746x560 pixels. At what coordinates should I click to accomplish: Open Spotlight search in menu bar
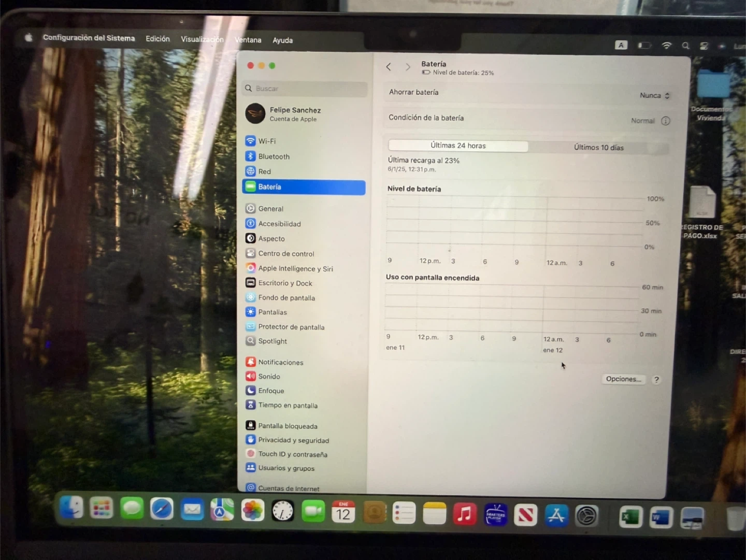[x=685, y=46]
